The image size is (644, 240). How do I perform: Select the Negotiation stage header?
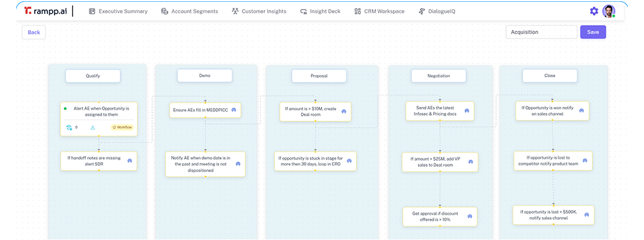pos(439,76)
